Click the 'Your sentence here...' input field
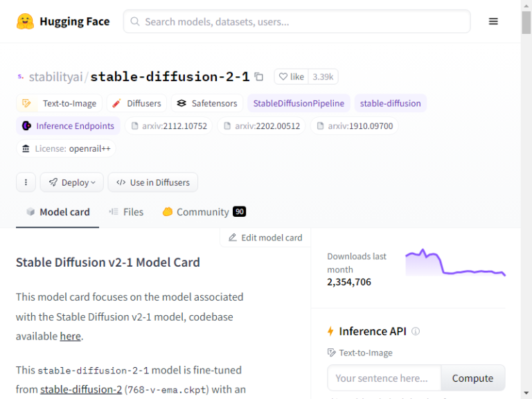 (384, 378)
